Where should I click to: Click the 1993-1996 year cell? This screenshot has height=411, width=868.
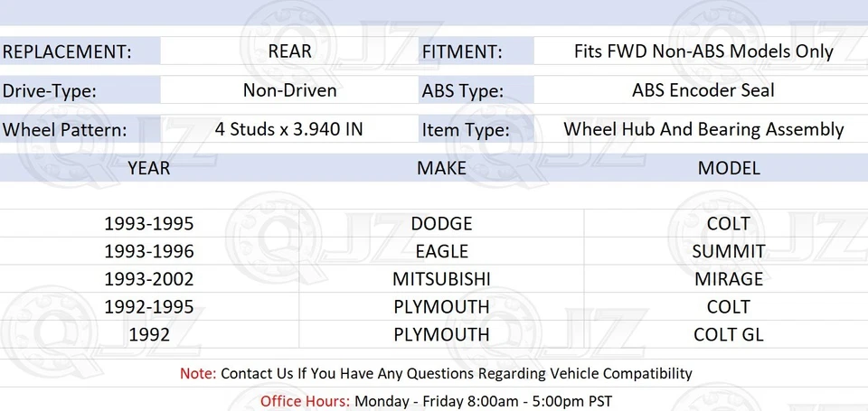click(x=148, y=251)
